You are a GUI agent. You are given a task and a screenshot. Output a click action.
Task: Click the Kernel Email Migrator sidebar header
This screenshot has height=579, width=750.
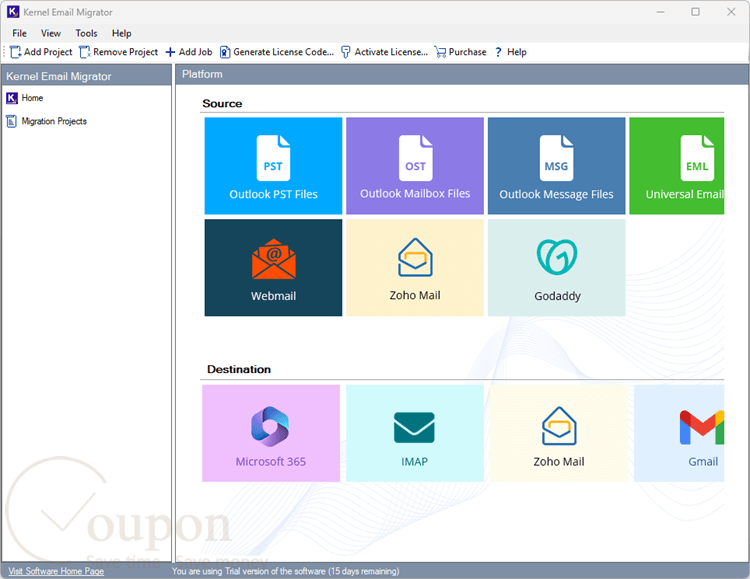coord(87,76)
